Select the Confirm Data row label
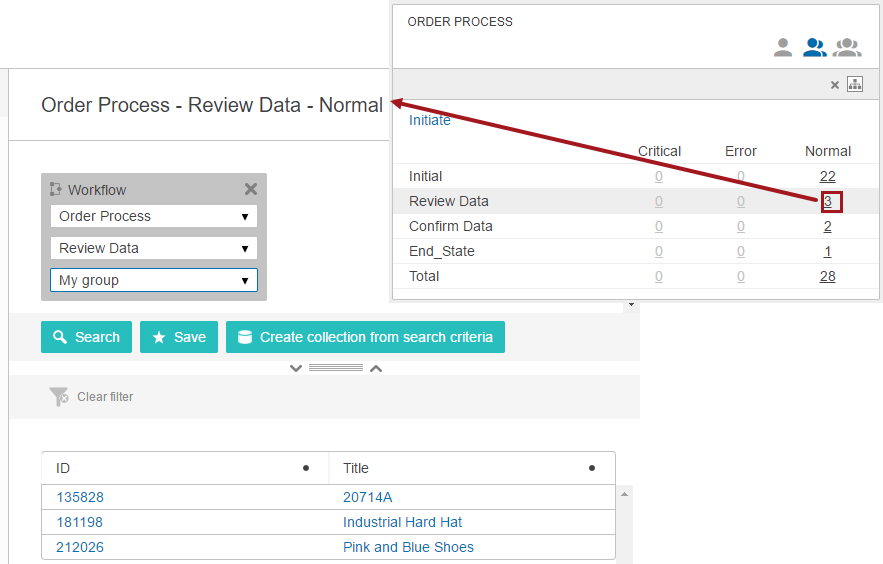The image size is (883, 564). point(451,226)
